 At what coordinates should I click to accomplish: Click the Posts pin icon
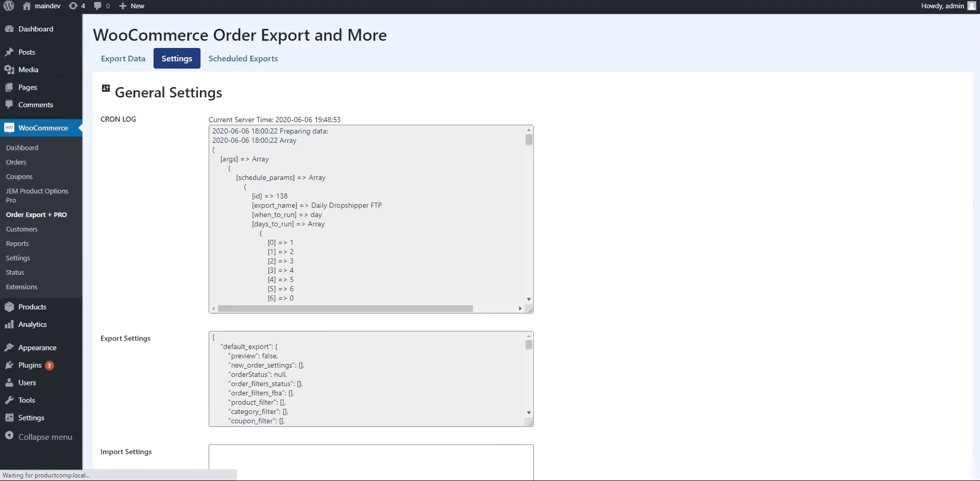(9, 52)
